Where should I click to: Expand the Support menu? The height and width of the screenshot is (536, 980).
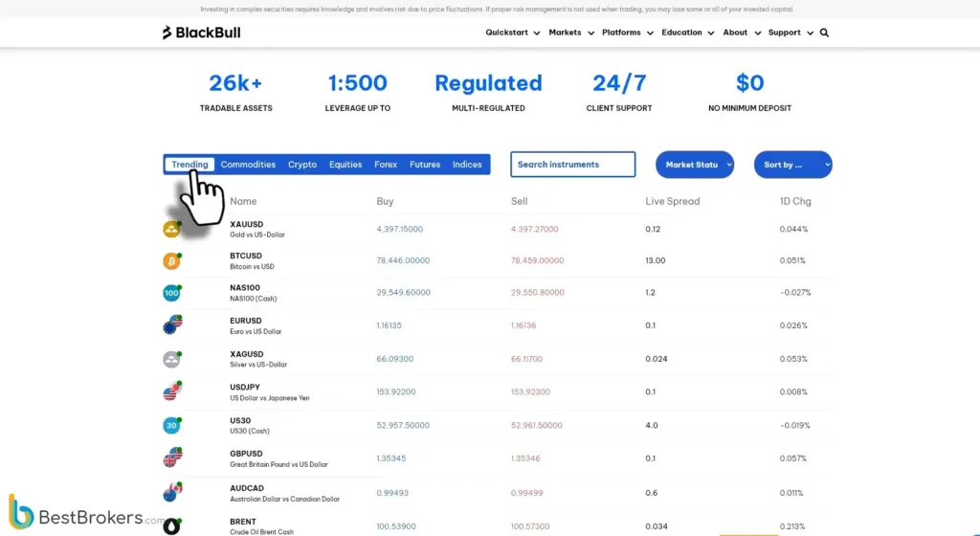791,33
